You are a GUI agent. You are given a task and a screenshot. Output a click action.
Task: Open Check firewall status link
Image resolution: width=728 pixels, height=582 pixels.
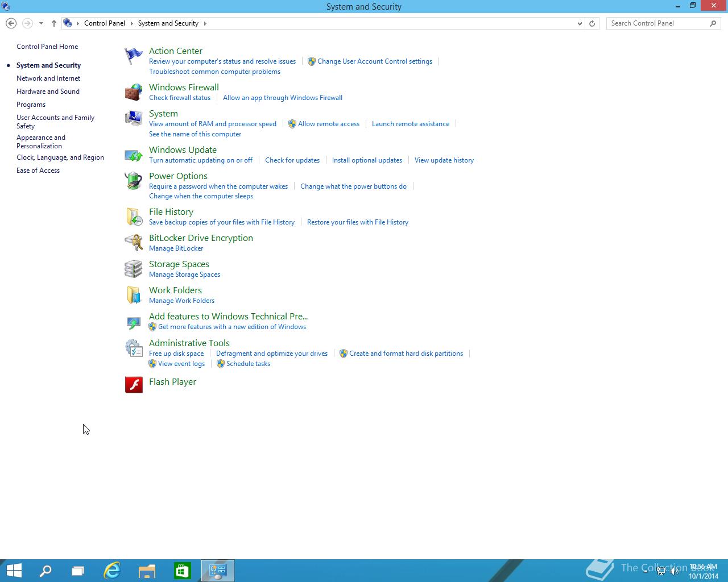[x=180, y=98]
